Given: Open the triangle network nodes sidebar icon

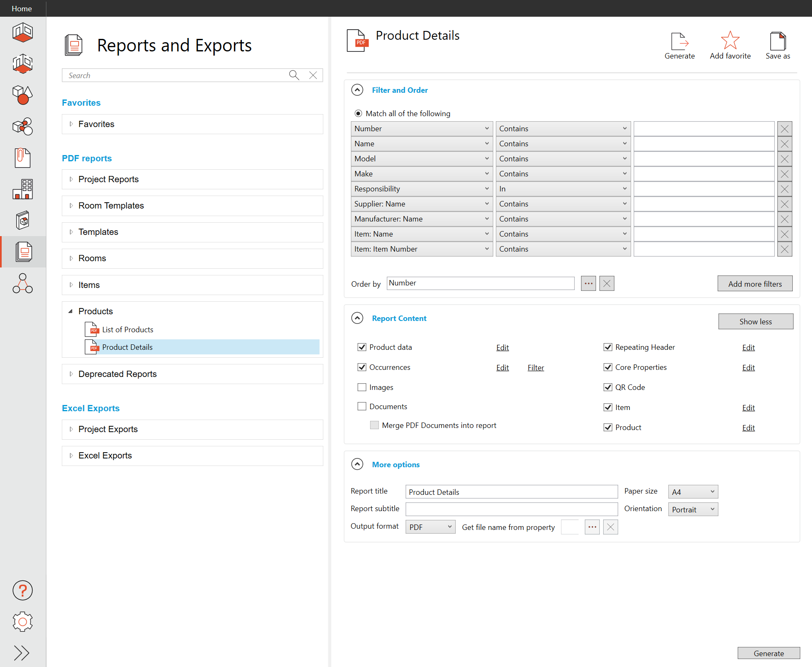Looking at the screenshot, I should [x=23, y=283].
